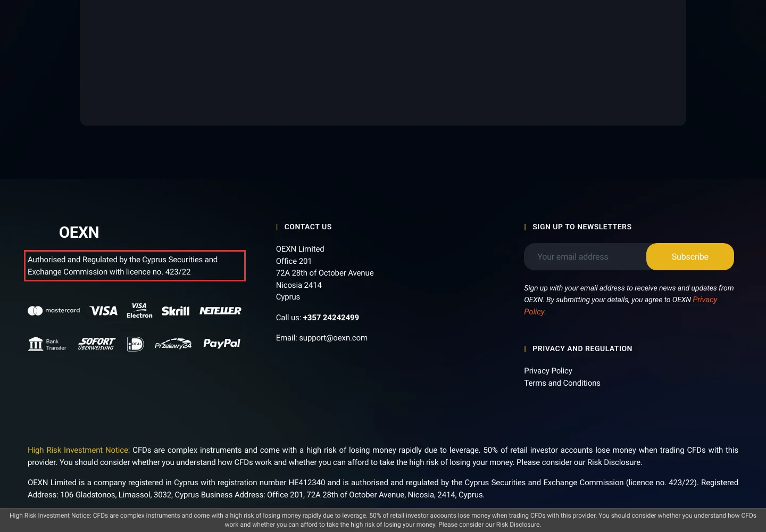Click the OEXN Limited address line
The height and width of the screenshot is (532, 766).
(300, 249)
